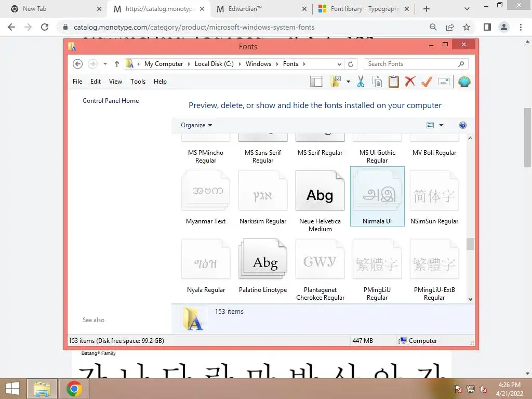Open the view options dropdown arrow
Viewport: 532px width, 399px height.
point(441,125)
